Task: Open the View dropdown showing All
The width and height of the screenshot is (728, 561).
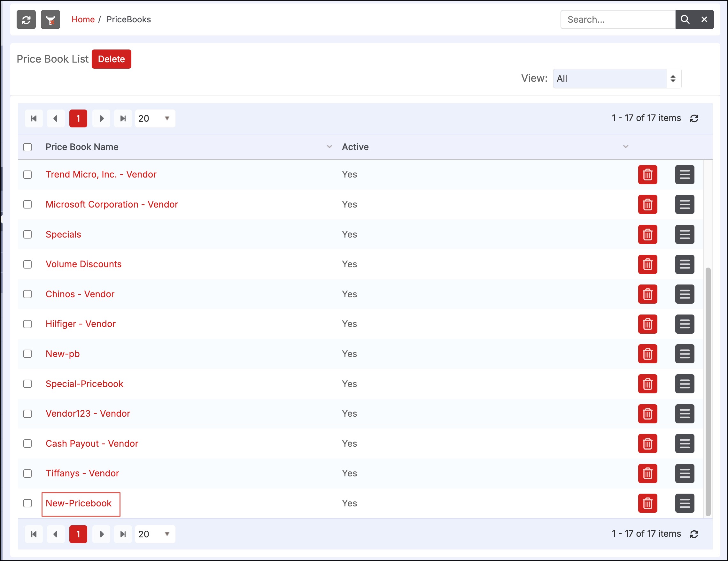Action: [x=617, y=79]
